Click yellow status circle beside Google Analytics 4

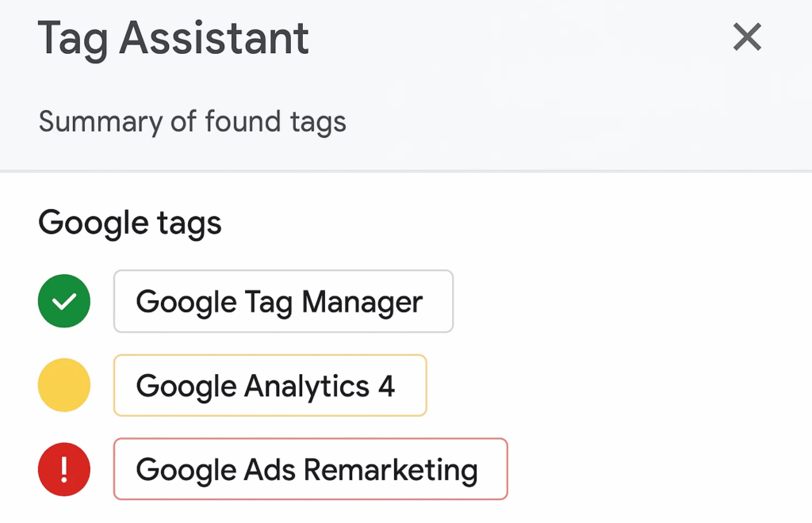point(64,385)
